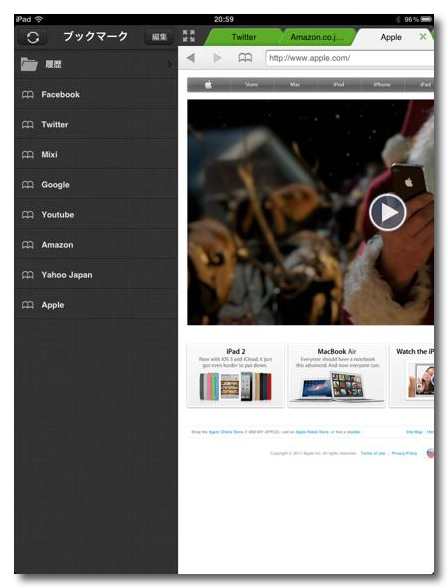This screenshot has height=588, width=448.
Task: Open Mac in Apple navigation bar
Action: (x=295, y=84)
